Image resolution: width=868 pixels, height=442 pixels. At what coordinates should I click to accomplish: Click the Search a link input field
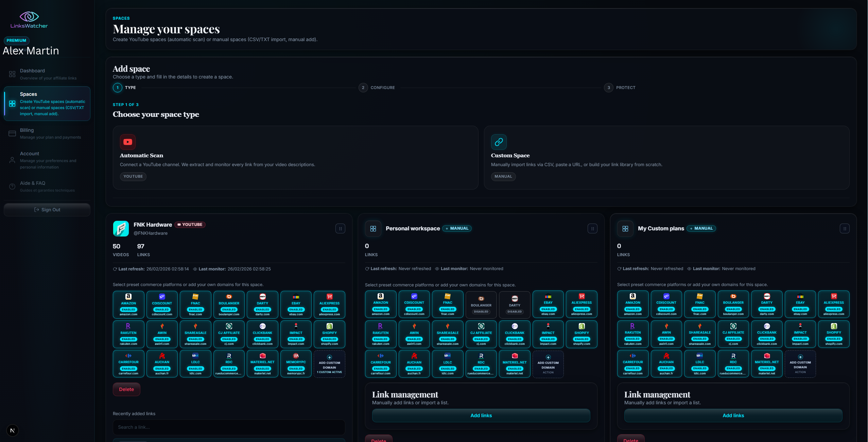228,427
